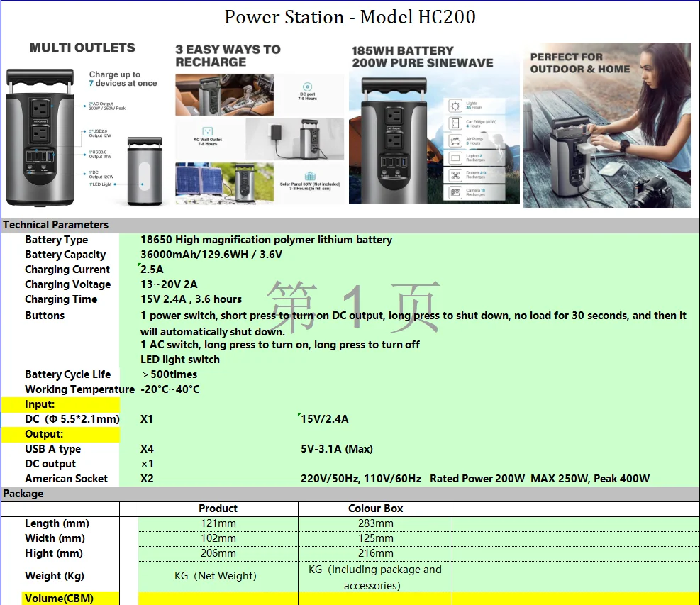Screen dimensions: 700x605
Task: Select the 'Hight (mm)' row label
Action: pyautogui.click(x=54, y=553)
